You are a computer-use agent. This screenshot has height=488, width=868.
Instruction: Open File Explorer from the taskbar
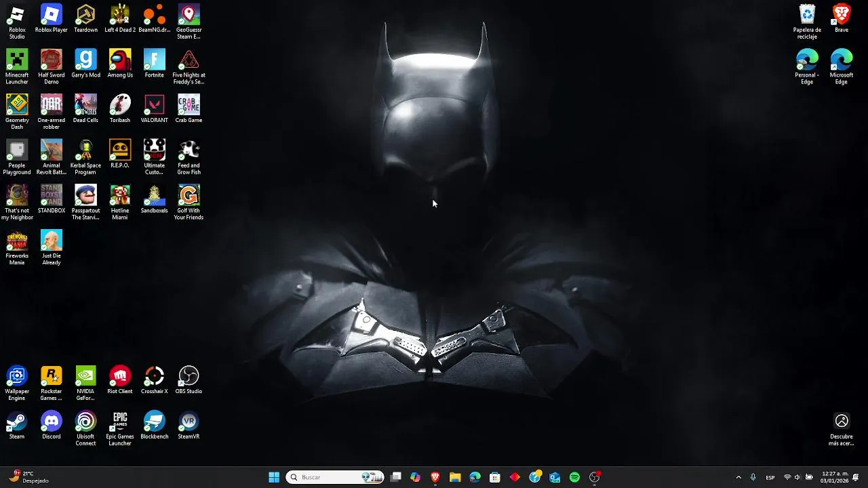click(x=455, y=477)
